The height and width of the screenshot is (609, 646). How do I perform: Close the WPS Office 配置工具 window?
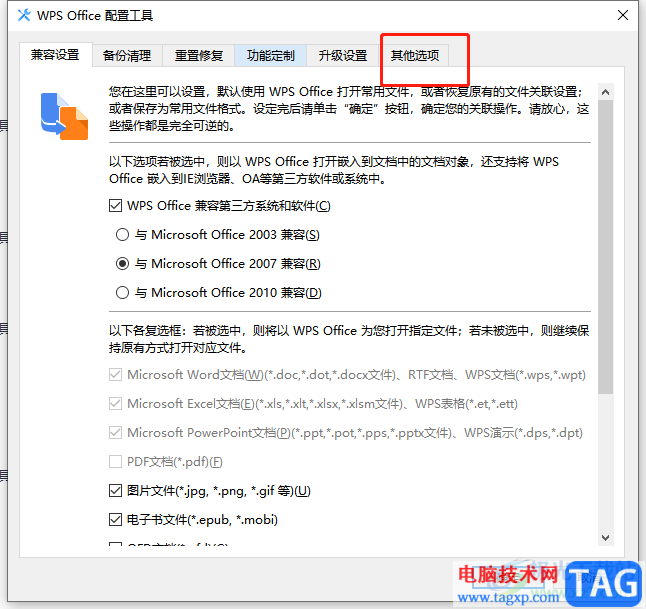tap(623, 15)
